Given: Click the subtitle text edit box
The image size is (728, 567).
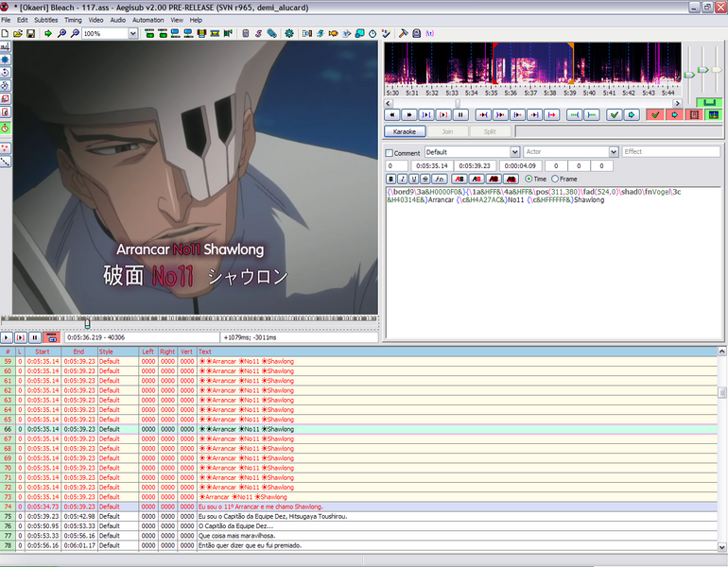Looking at the screenshot, I should [x=553, y=263].
